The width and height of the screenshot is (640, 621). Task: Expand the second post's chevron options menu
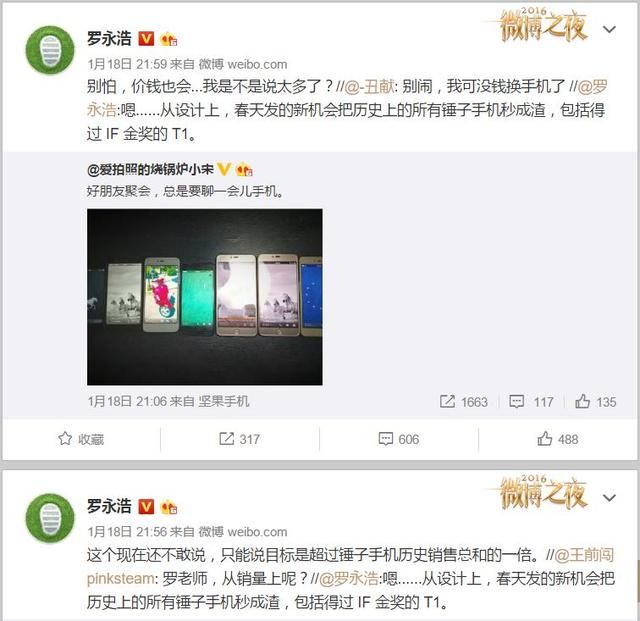[609, 498]
